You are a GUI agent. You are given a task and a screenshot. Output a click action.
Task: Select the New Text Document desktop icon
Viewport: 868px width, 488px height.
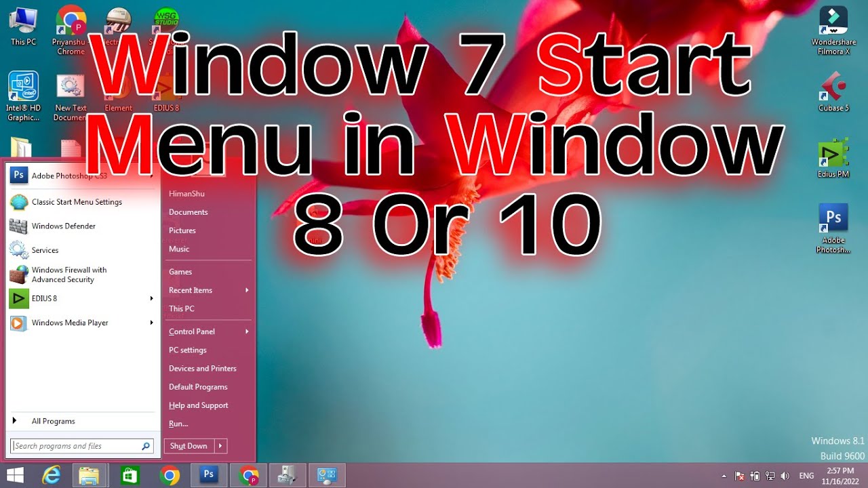point(71,98)
